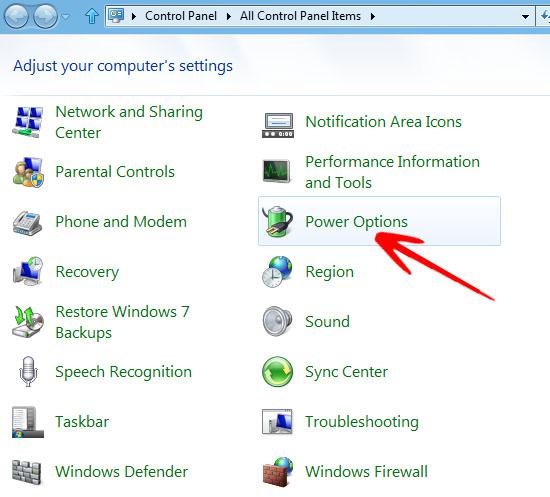550x497 pixels.
Task: Open the Region link
Action: pos(330,273)
